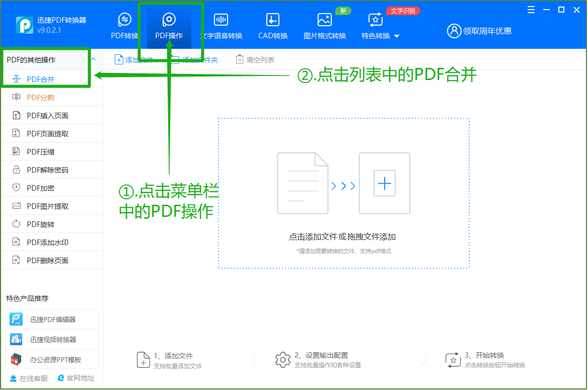Click the plus box to add files
Screen dimensions: 588x390
pyautogui.click(x=384, y=184)
